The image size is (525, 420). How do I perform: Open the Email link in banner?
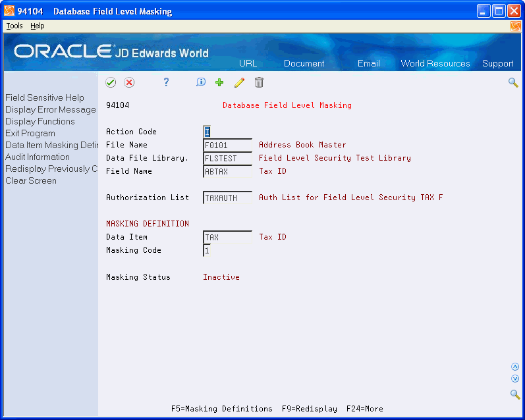pyautogui.click(x=369, y=64)
